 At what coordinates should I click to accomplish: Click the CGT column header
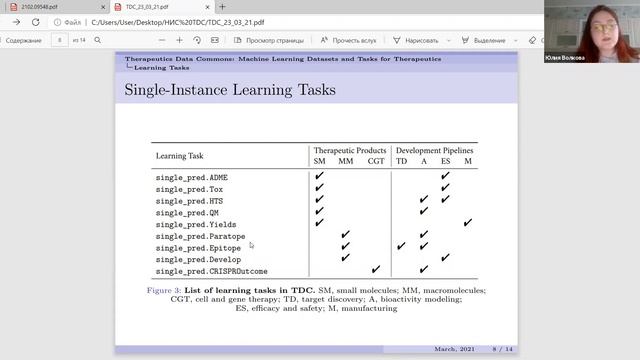point(376,161)
